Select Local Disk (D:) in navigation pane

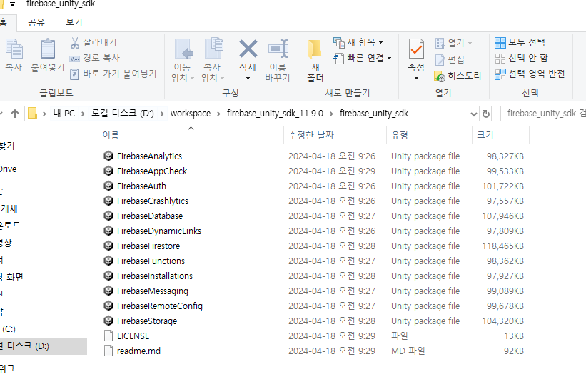coord(44,346)
